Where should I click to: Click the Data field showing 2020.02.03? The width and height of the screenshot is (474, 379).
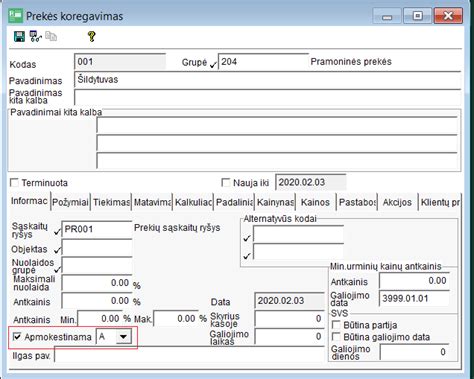click(x=289, y=301)
